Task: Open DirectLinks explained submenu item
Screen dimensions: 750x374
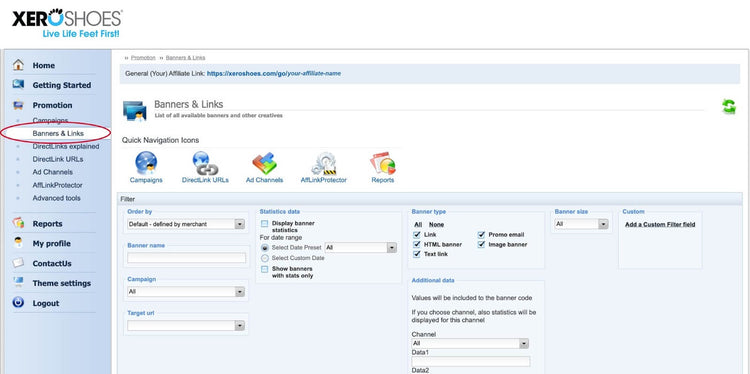Action: point(66,146)
